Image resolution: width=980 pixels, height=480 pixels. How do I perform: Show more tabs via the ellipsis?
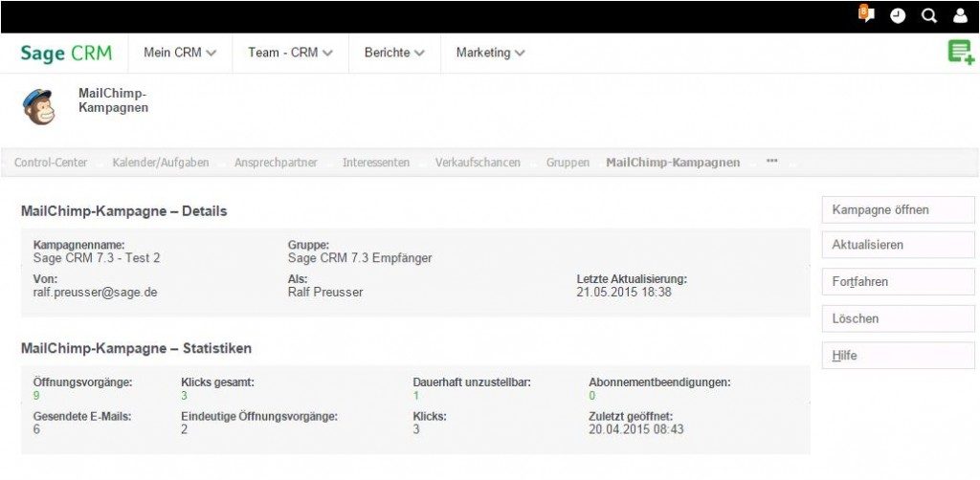pyautogui.click(x=771, y=162)
